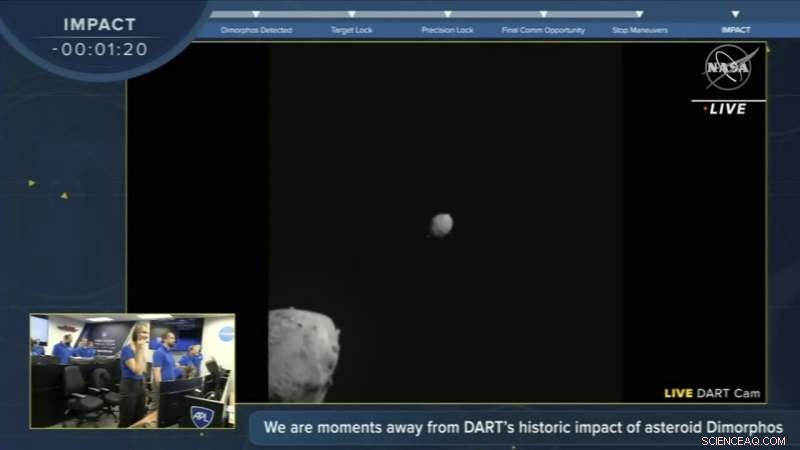800x450 pixels.
Task: Select the Stop Maneuvers label
Action: [640, 30]
